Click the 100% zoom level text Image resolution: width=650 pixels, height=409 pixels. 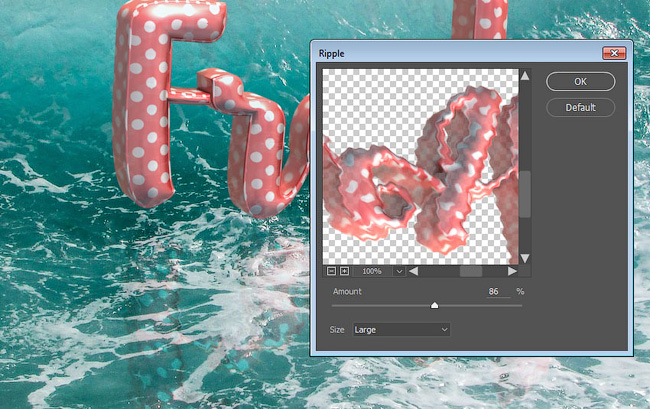(371, 271)
